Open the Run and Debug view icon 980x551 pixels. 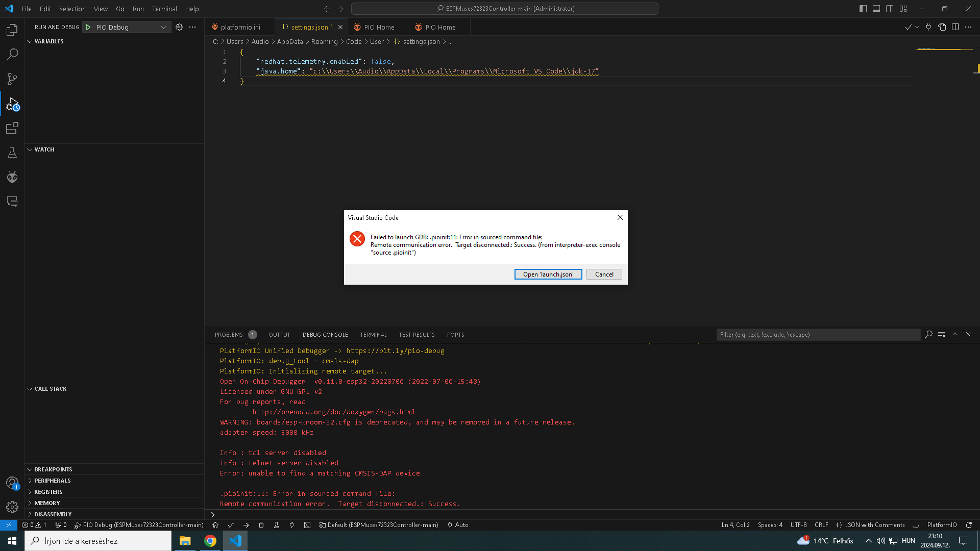point(12,104)
